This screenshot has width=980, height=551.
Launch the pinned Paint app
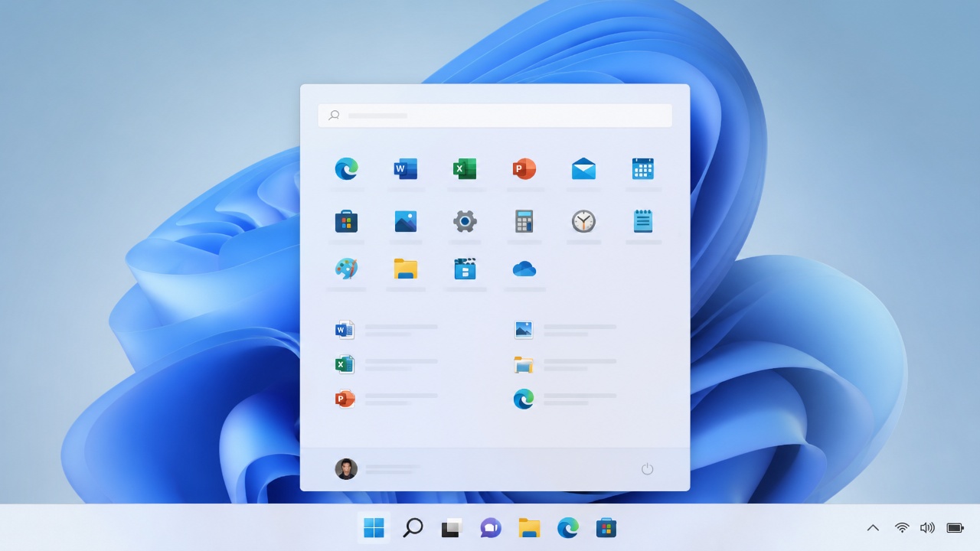[346, 269]
